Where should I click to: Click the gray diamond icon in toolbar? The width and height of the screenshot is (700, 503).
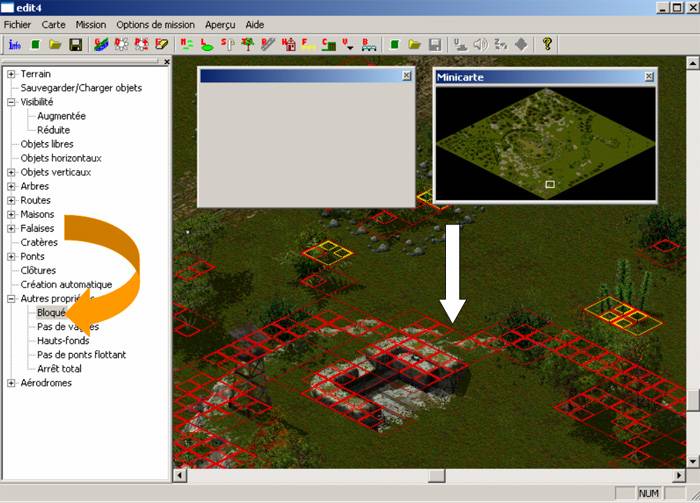[x=521, y=44]
